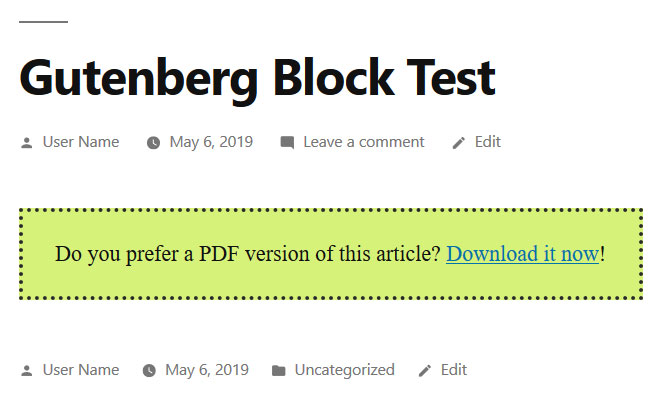Image resolution: width=657 pixels, height=414 pixels.
Task: Click the PDF version prompt text
Action: point(248,254)
